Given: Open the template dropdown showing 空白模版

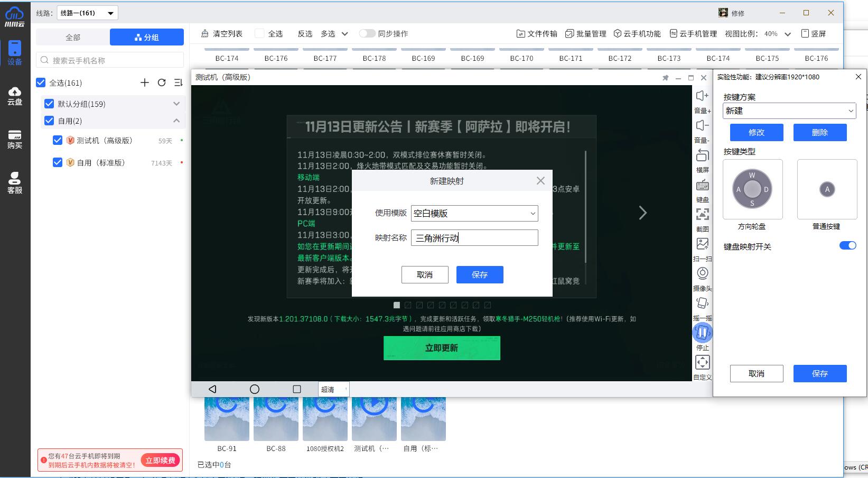Looking at the screenshot, I should [x=474, y=213].
